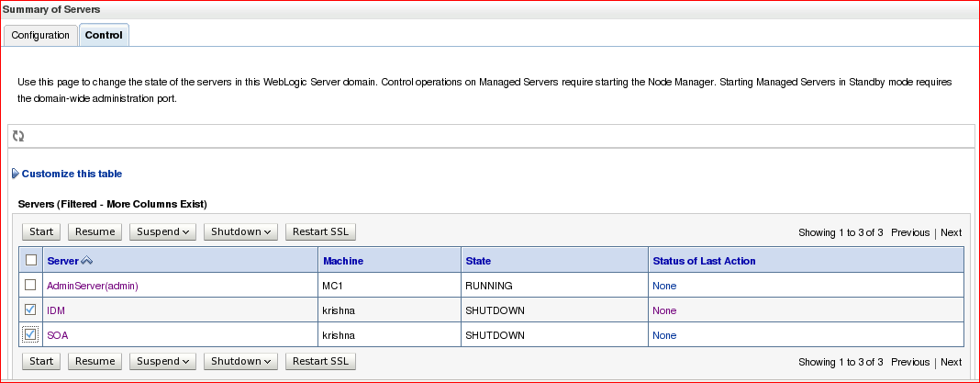Sort by the State column header

point(478,261)
